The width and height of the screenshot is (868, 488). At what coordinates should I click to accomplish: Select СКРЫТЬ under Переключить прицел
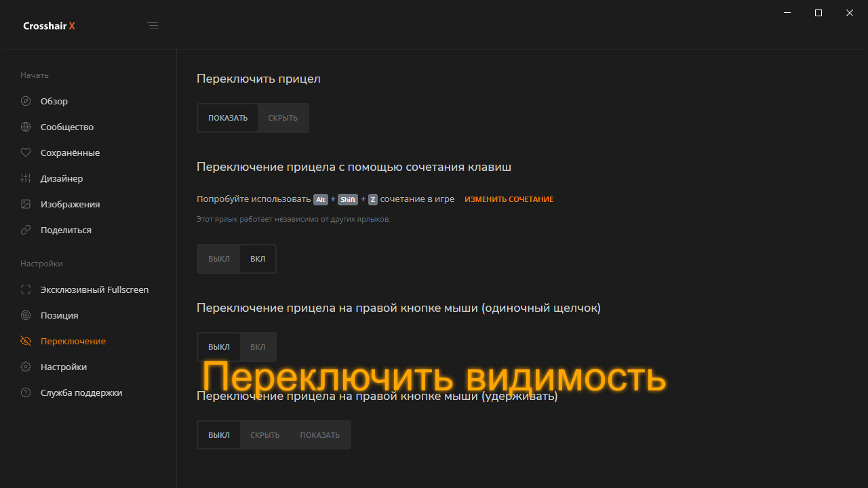coord(283,118)
